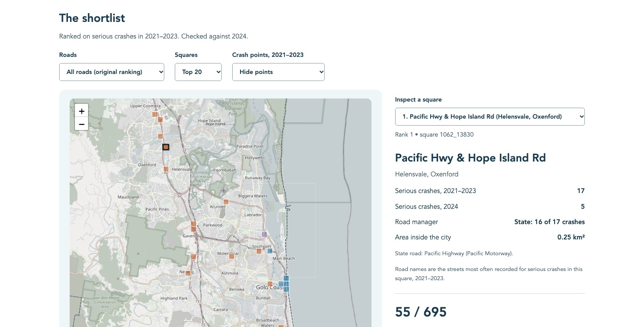
Task: Zoom in on the map
Action: tap(81, 111)
